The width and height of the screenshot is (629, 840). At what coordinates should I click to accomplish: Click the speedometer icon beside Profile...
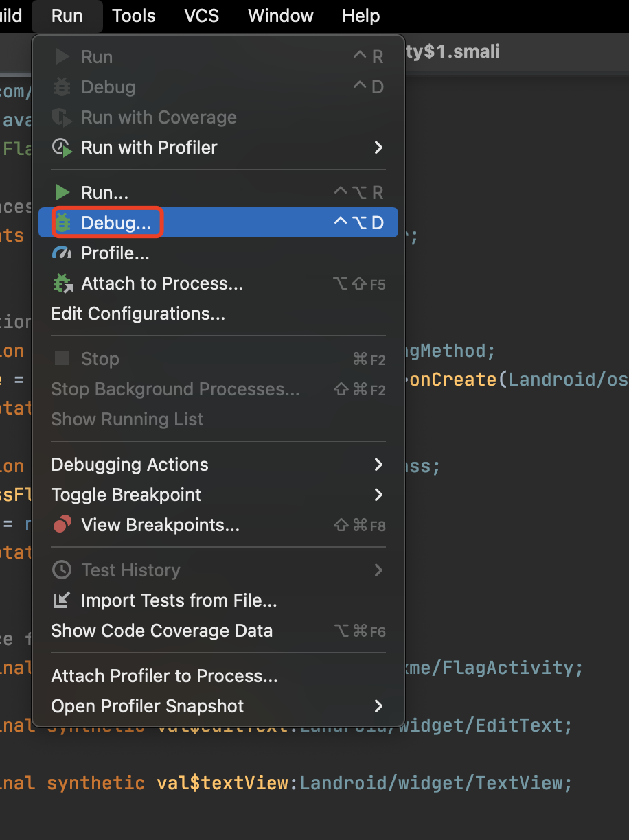pyautogui.click(x=62, y=253)
